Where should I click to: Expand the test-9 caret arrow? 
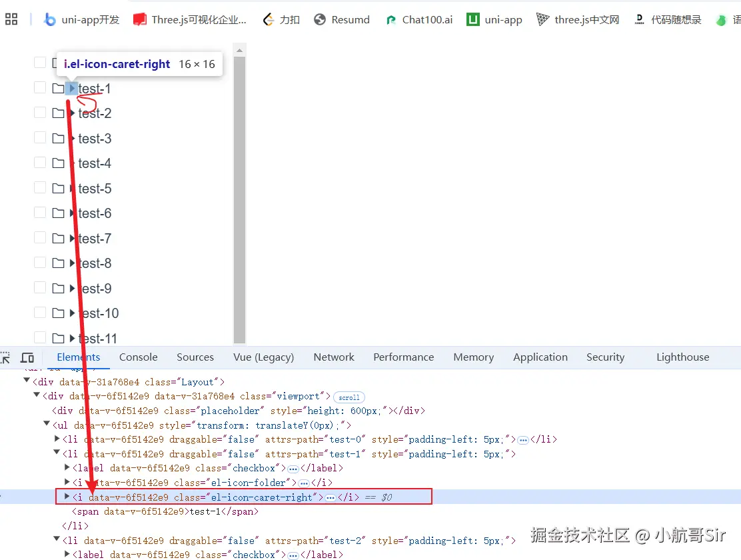click(73, 288)
